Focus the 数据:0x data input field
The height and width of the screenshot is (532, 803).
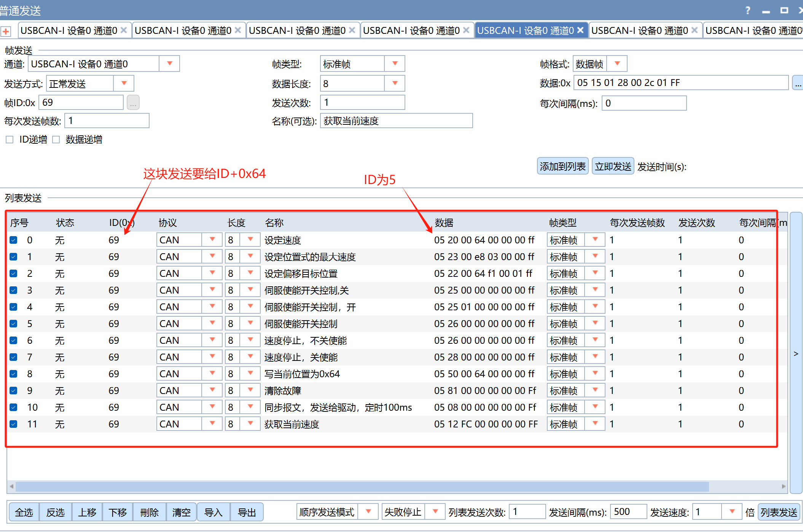coord(681,83)
